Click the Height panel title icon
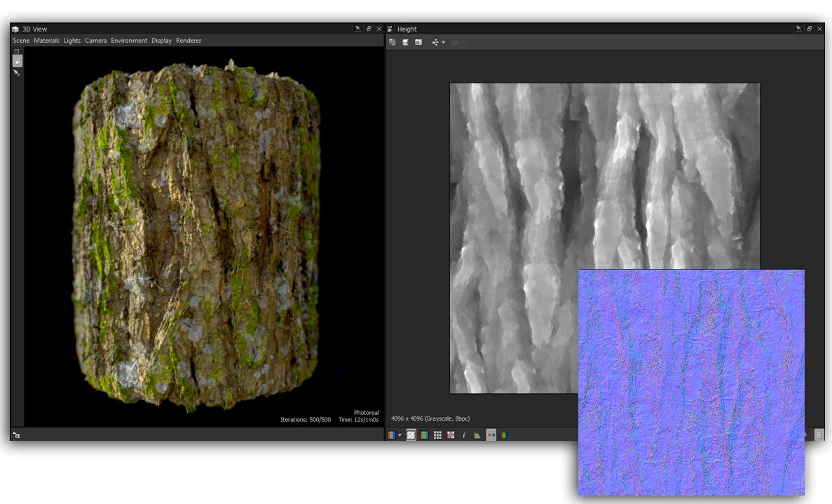The width and height of the screenshot is (832, 504). 390,29
